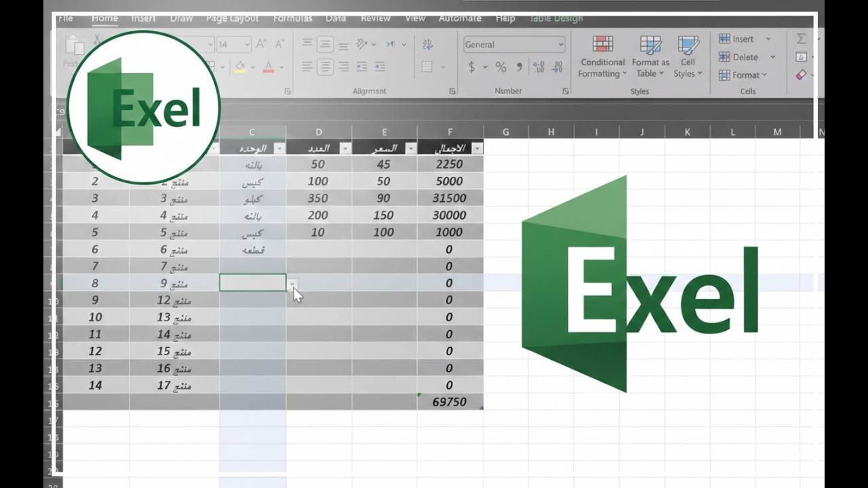Open filter dropdown for column C header
This screenshot has width=868, height=488.
279,148
